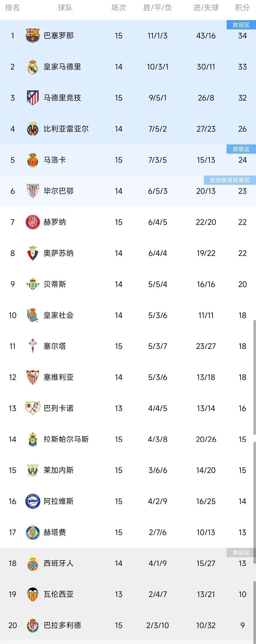Click the 降级区 relegation tag
The width and height of the screenshot is (256, 644).
pyautogui.click(x=241, y=553)
